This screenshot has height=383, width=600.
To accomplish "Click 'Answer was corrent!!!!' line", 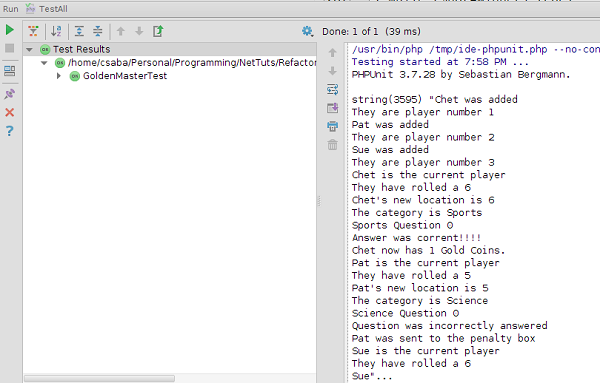I will pyautogui.click(x=416, y=238).
